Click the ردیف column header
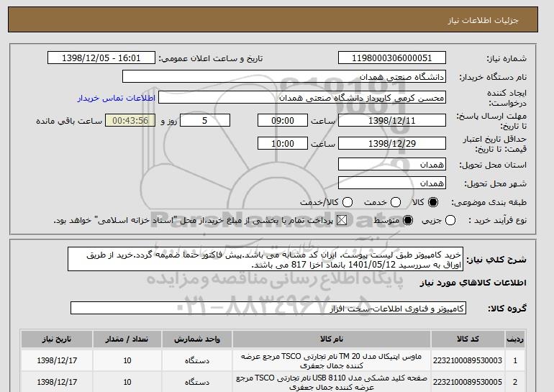This screenshot has width=554, height=392. (x=515, y=339)
